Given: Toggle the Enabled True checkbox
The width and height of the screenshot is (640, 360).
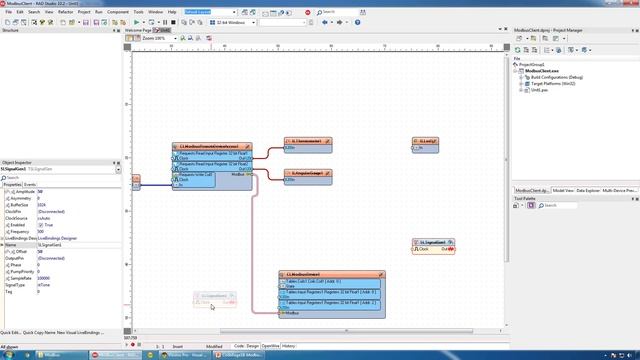Looking at the screenshot, I should click(x=40, y=225).
